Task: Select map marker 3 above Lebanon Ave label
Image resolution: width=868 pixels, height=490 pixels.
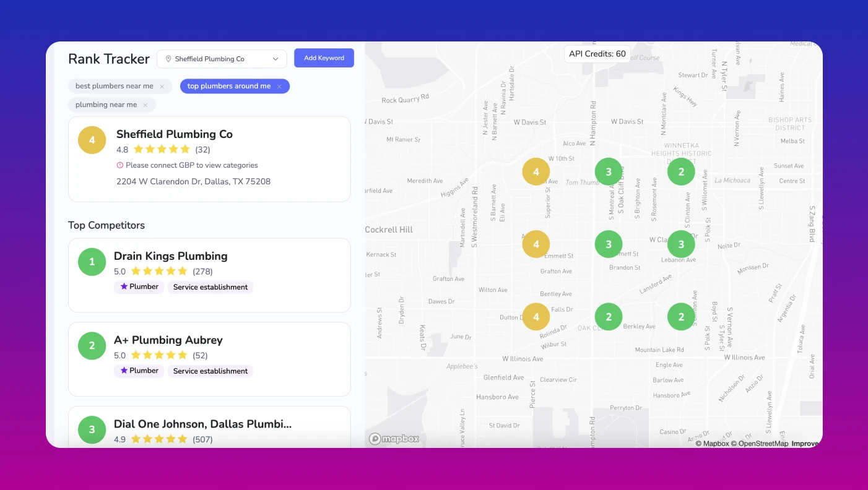Action: click(x=681, y=244)
